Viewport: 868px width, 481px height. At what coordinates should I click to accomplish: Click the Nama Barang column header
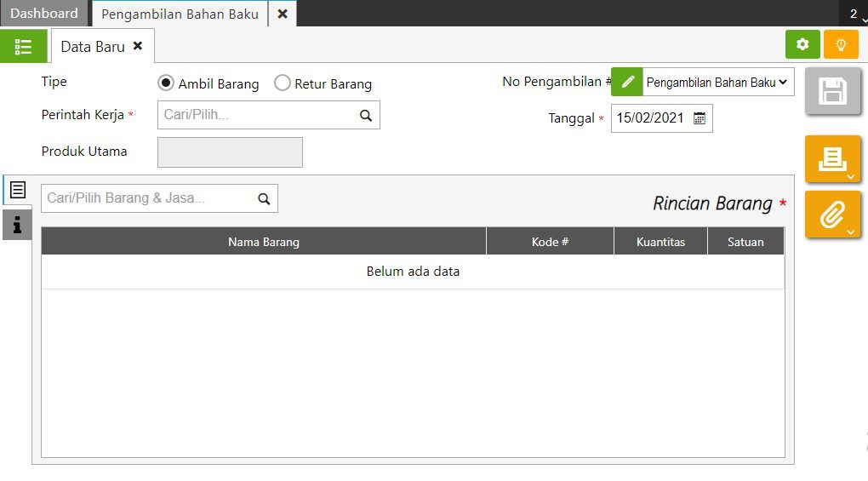[x=264, y=241]
